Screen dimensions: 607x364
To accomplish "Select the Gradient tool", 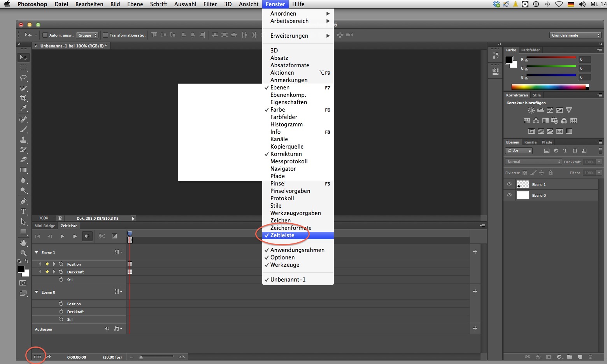I will pos(23,170).
